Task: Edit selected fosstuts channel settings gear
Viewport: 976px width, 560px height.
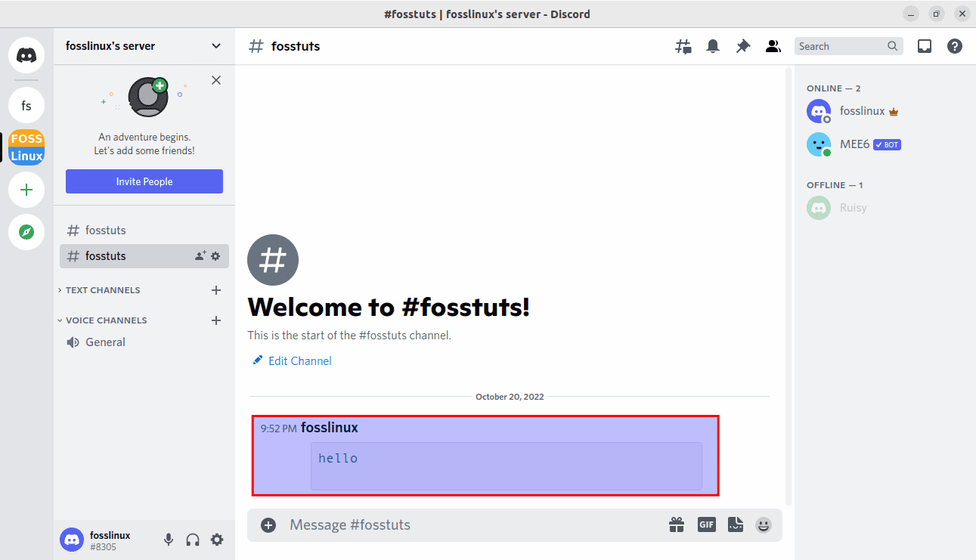Action: click(x=215, y=256)
